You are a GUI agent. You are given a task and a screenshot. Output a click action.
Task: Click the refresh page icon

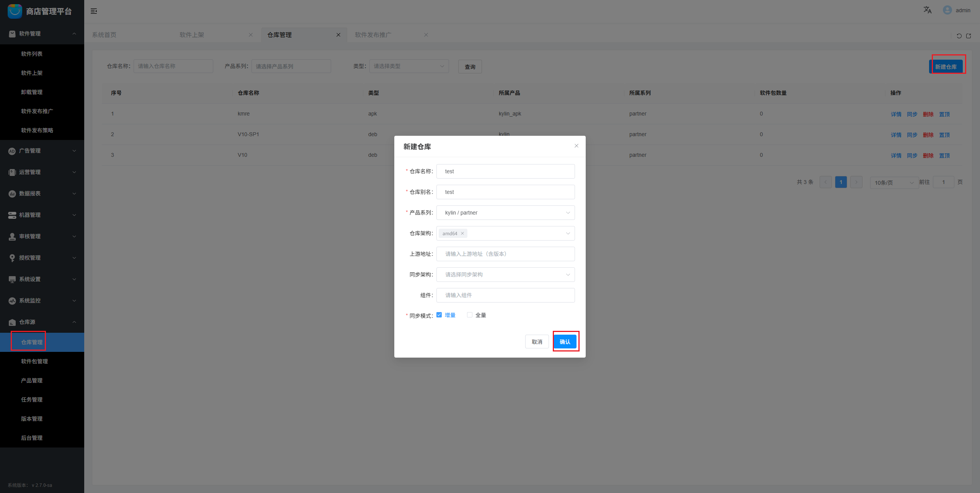pos(959,36)
